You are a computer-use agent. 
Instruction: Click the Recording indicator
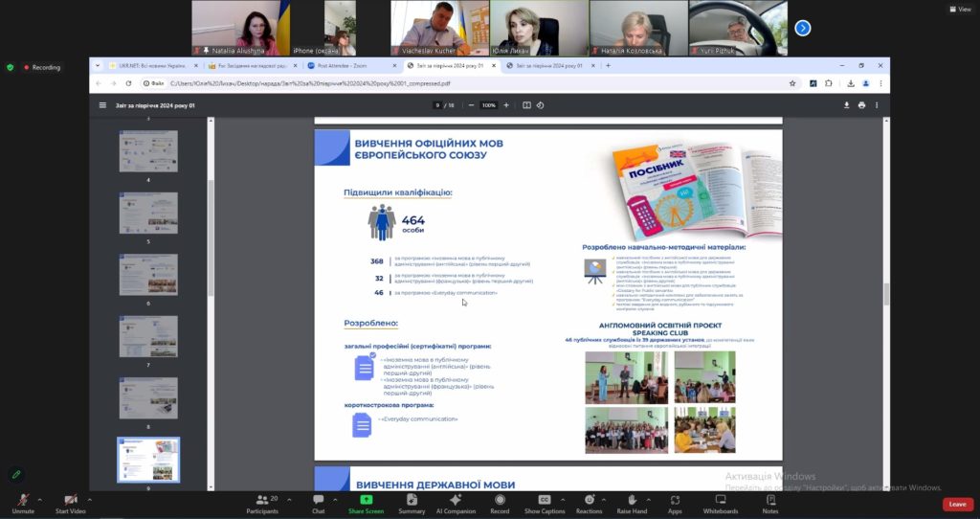pyautogui.click(x=42, y=67)
